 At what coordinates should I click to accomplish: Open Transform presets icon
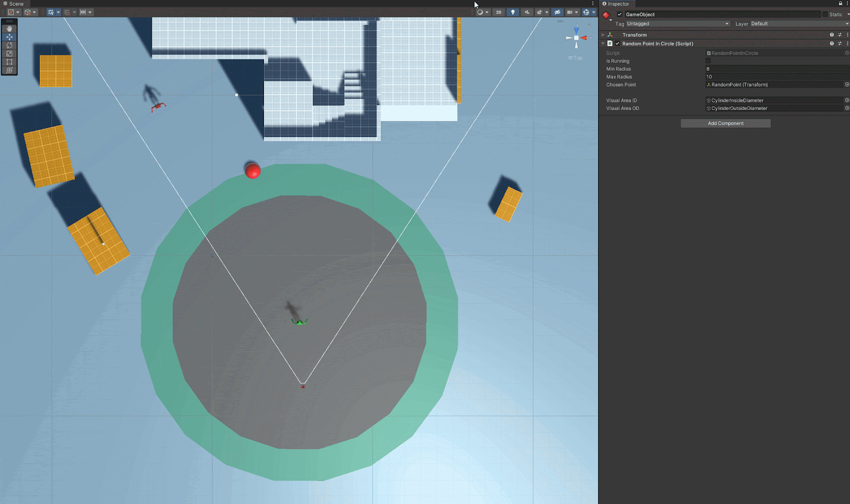[x=839, y=35]
